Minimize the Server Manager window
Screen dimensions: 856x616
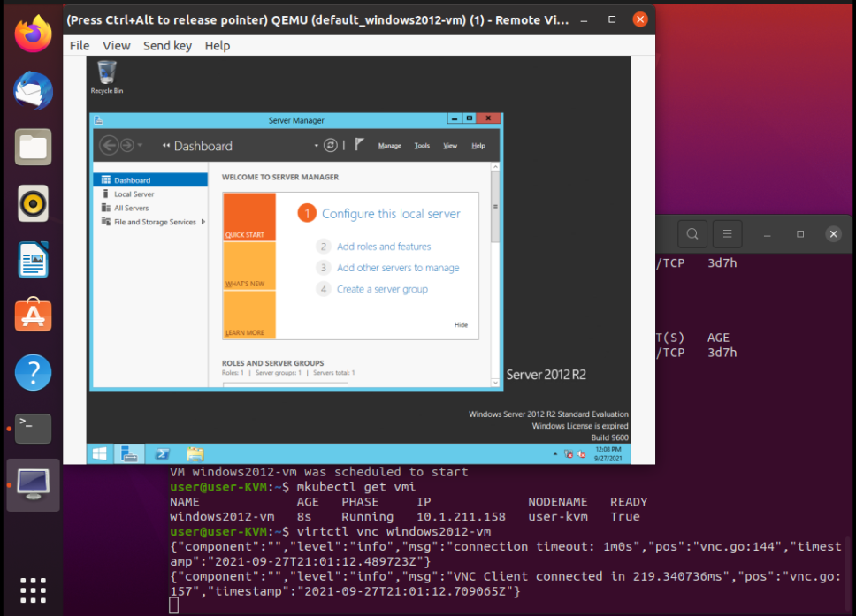455,118
